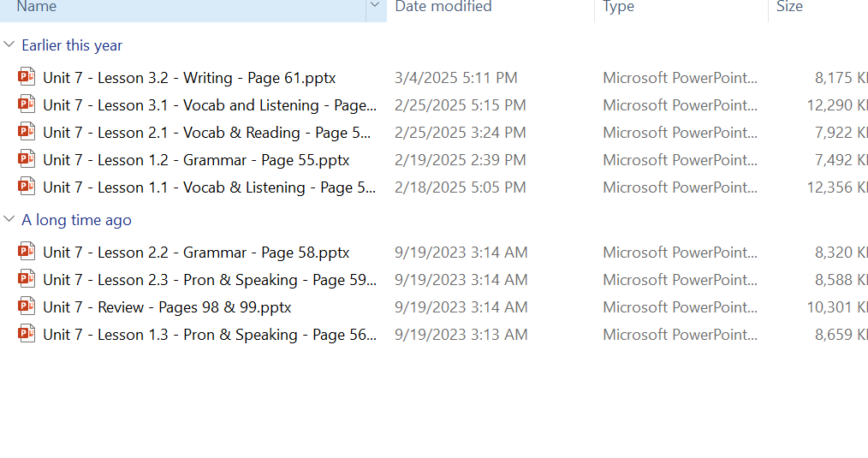The width and height of the screenshot is (868, 458).
Task: Select the icon of Lesson 2.1 Vocab & Reading
Action: coord(27,132)
